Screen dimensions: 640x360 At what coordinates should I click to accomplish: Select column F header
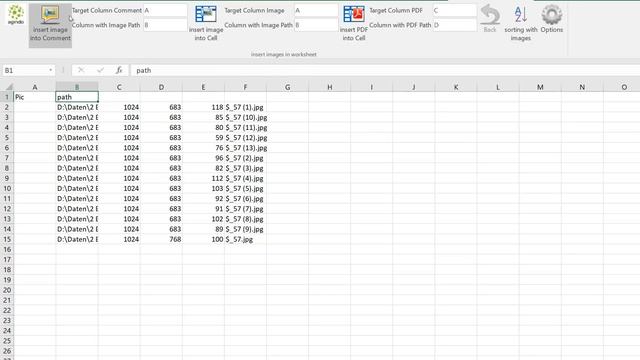click(x=245, y=87)
